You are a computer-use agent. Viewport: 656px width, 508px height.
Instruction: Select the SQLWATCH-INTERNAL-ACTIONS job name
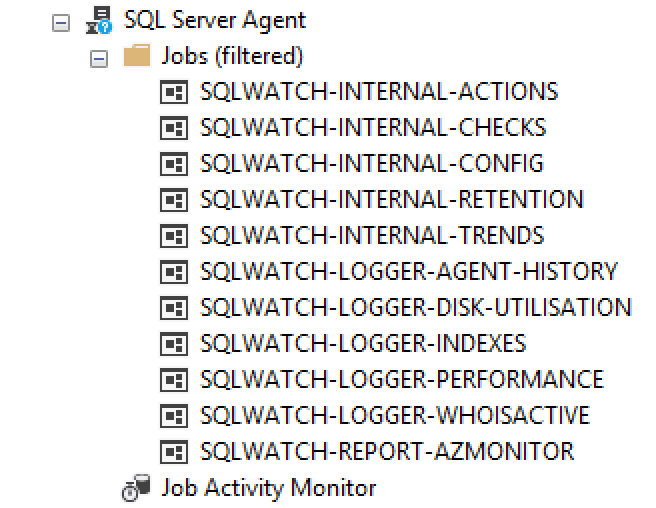(379, 92)
